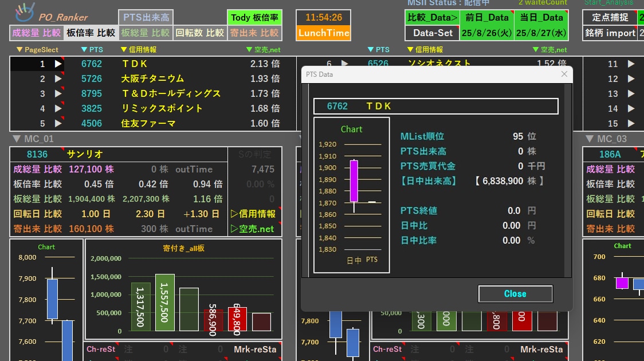Click the Tody 板倍率 button

point(254,18)
